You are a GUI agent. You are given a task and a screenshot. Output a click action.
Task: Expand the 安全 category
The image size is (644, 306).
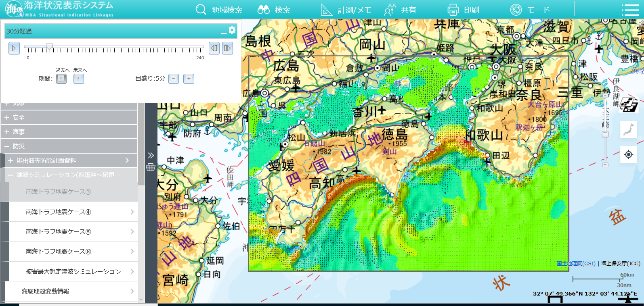click(x=69, y=118)
